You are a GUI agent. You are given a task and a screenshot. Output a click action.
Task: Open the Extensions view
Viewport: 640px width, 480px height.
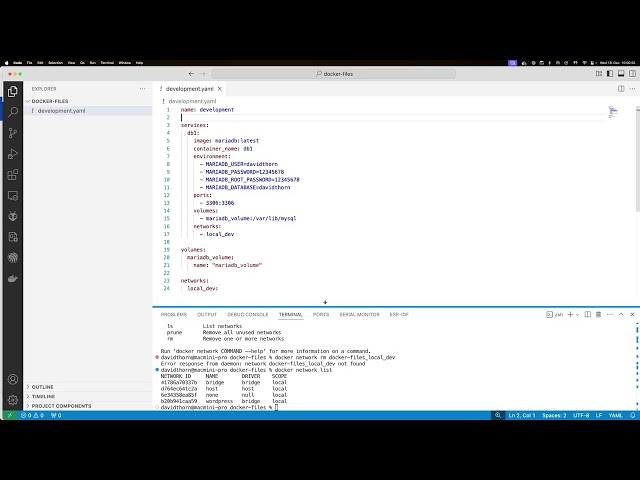pyautogui.click(x=13, y=174)
